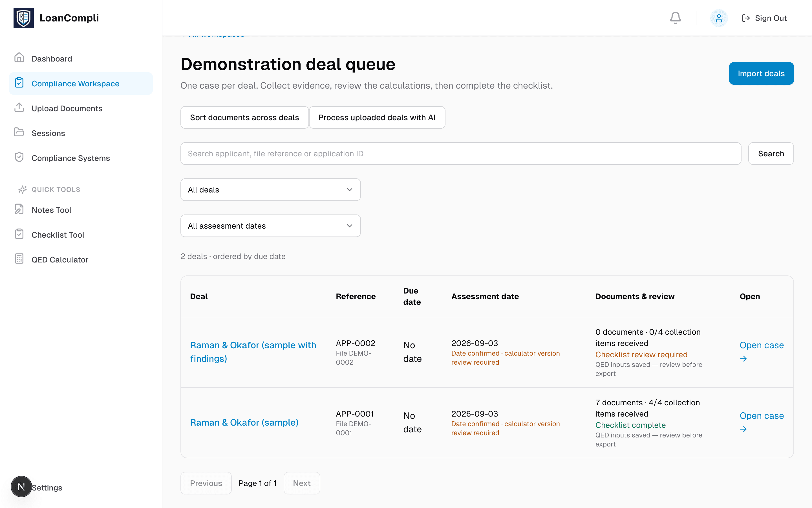Click chevron of assessment dates filter
This screenshot has height=508, width=812.
tap(349, 226)
